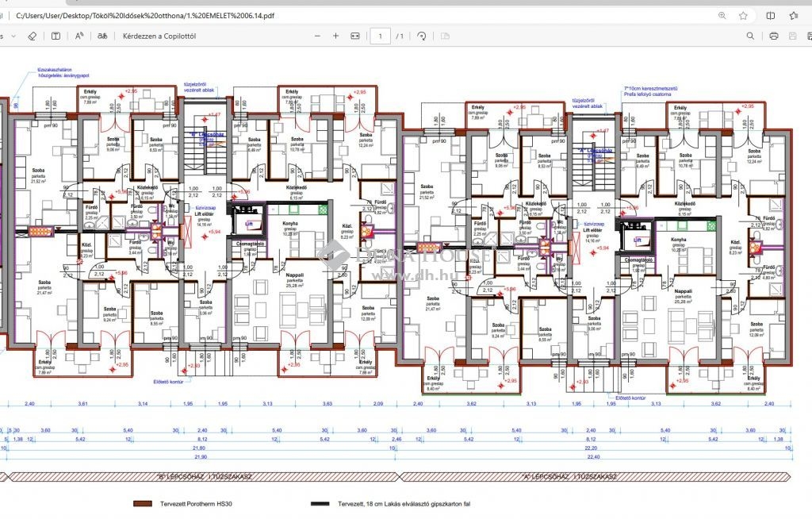Click the 22,20 dimension value
The image size is (812, 519).
tap(591, 448)
